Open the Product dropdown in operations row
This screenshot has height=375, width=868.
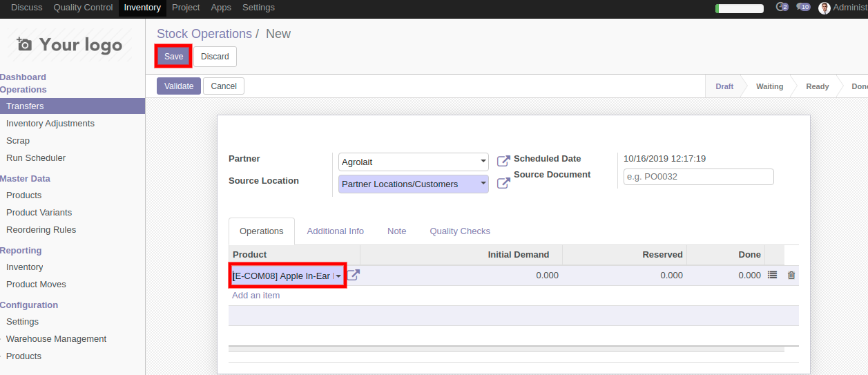point(338,276)
